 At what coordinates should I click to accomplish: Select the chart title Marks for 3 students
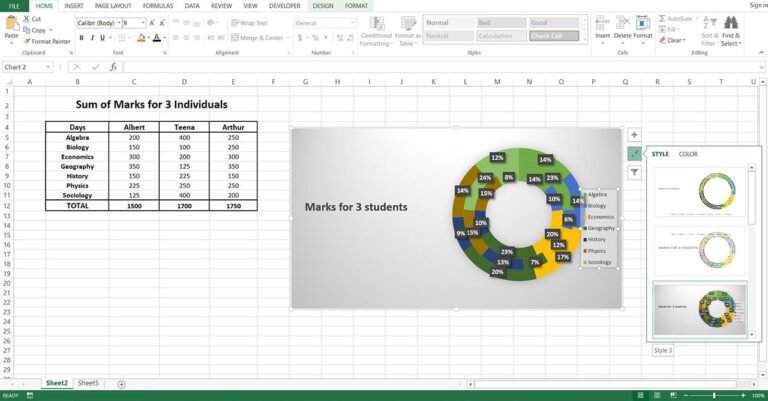(x=356, y=207)
